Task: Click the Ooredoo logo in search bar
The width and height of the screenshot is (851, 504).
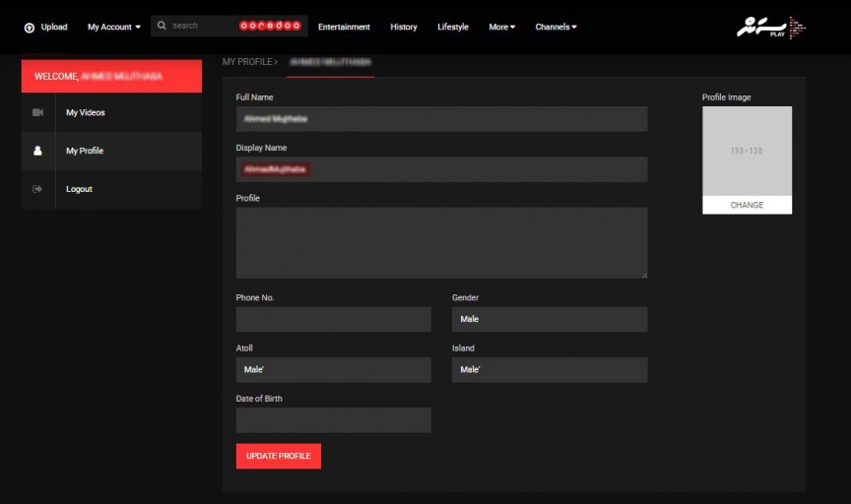Action: pyautogui.click(x=270, y=26)
